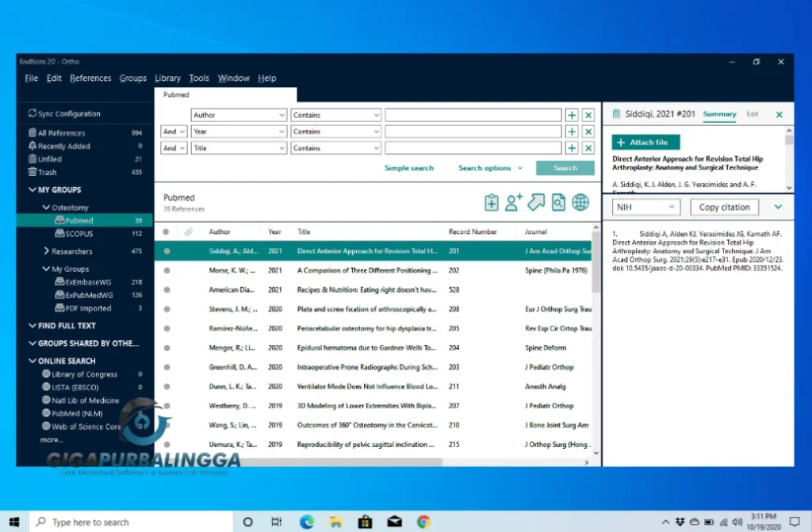Toggle read dot beside the Uemura reference
812x532 pixels.
[166, 444]
